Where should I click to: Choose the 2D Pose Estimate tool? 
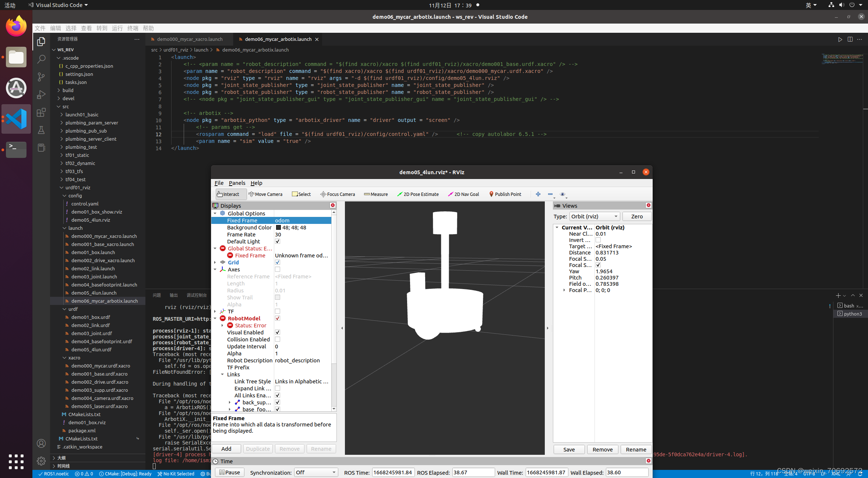click(x=418, y=194)
